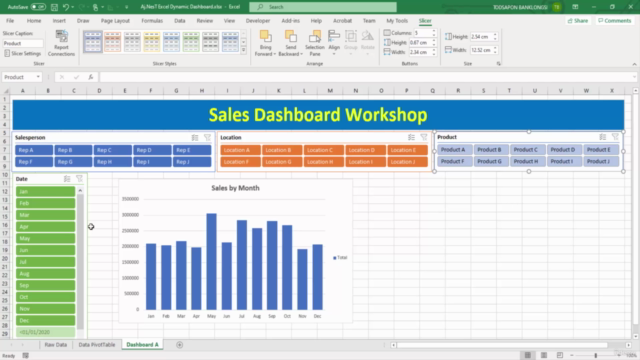Toggle May in Date slicer

pyautogui.click(x=45, y=238)
